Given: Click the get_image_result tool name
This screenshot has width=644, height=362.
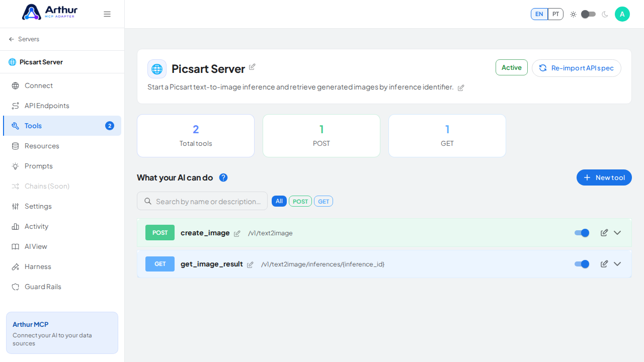Looking at the screenshot, I should [212, 264].
